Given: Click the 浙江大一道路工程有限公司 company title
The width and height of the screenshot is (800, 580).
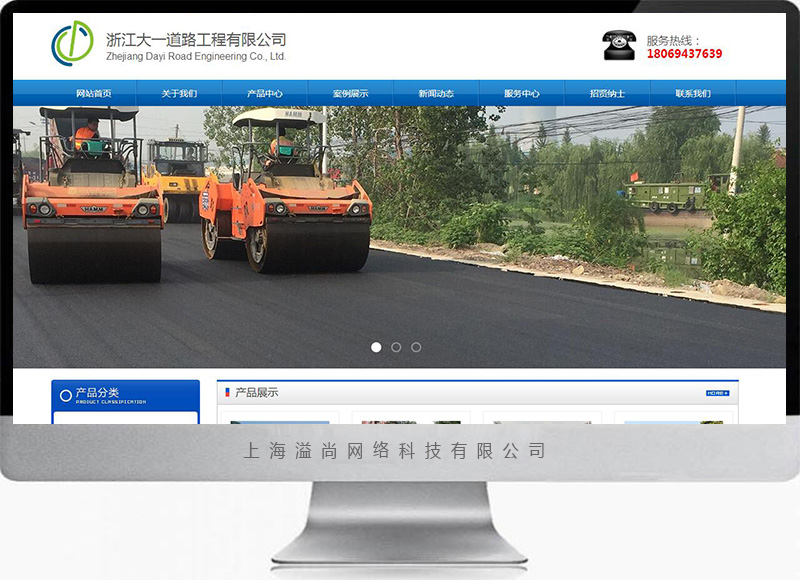Looking at the screenshot, I should [196, 40].
